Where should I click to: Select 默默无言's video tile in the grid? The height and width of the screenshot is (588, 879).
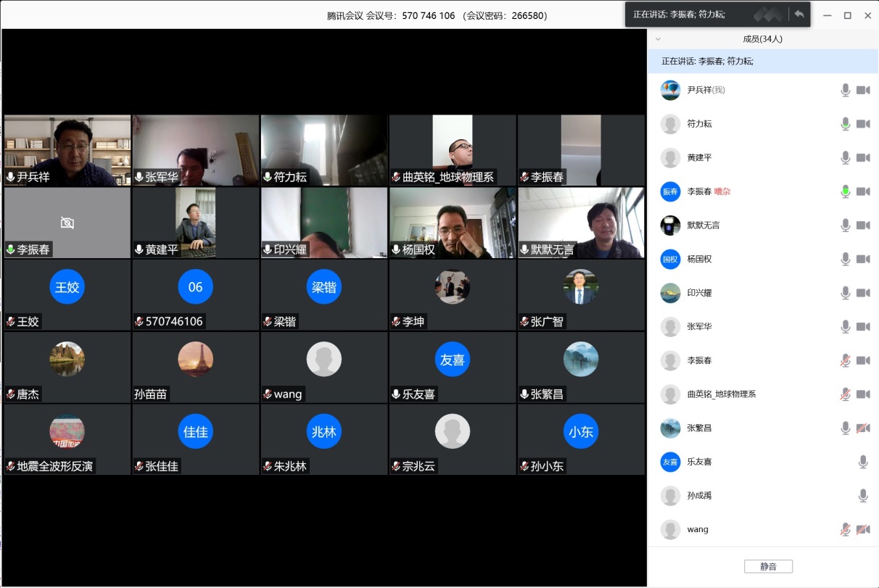(581, 223)
